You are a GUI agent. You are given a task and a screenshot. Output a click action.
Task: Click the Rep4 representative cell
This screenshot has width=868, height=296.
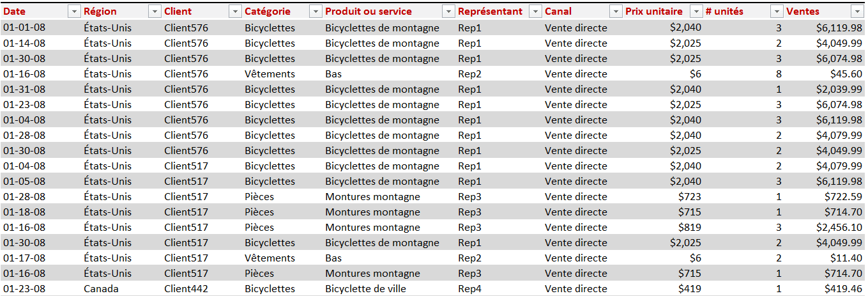[469, 288]
